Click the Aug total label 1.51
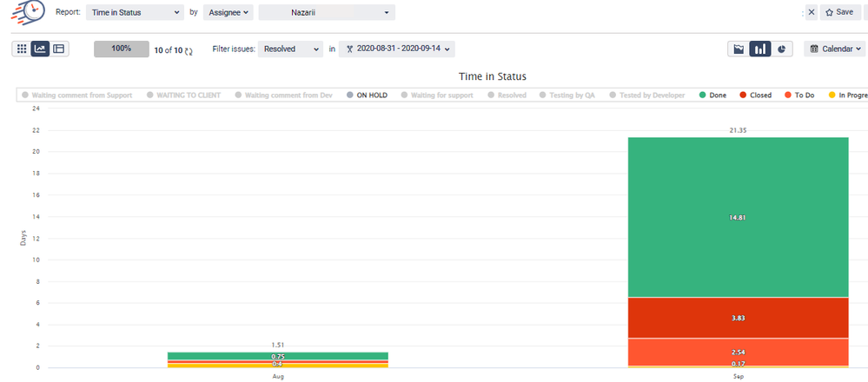 coord(278,345)
